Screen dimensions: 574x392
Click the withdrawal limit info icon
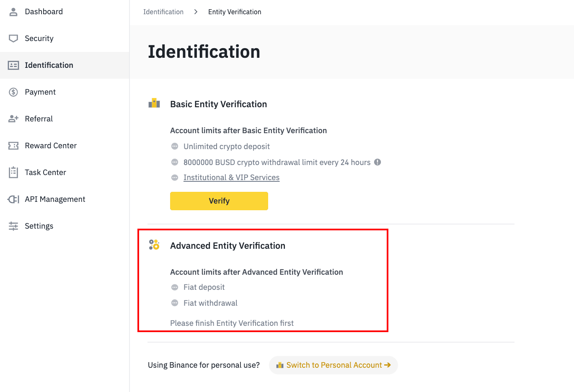(377, 162)
